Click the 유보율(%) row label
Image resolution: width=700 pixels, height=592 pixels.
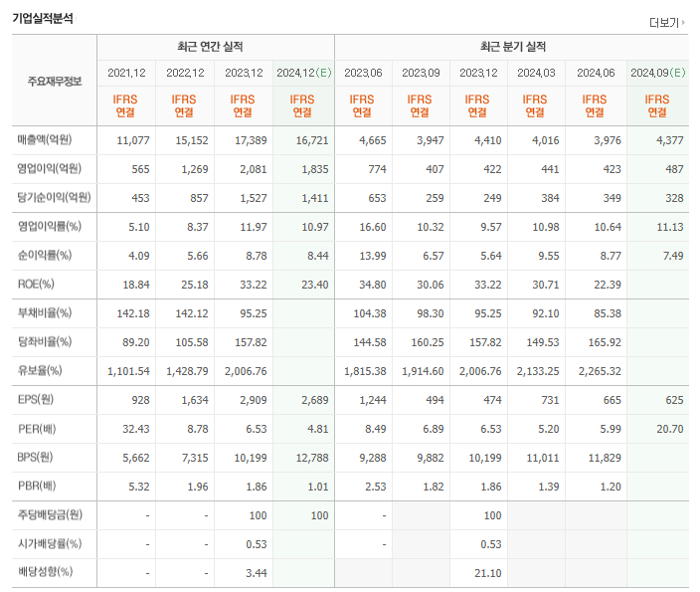point(40,370)
